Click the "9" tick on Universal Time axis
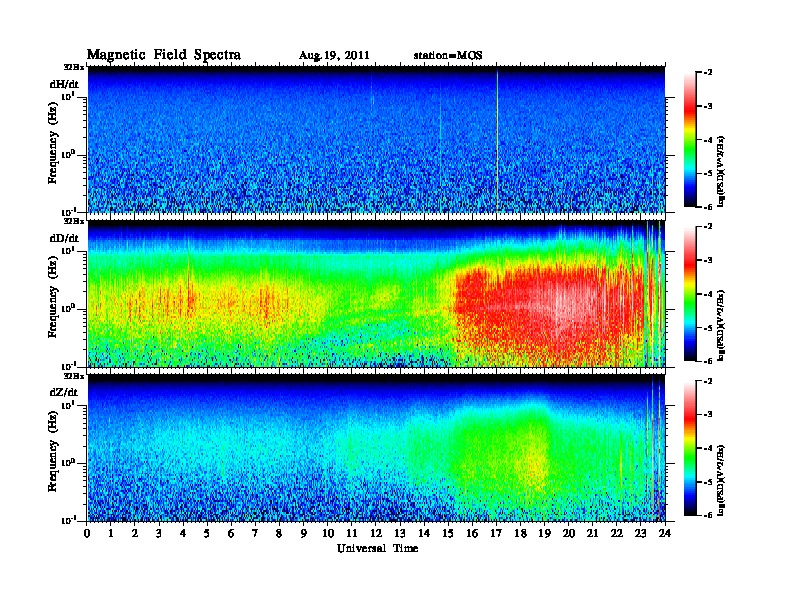The image size is (792, 612). point(304,533)
